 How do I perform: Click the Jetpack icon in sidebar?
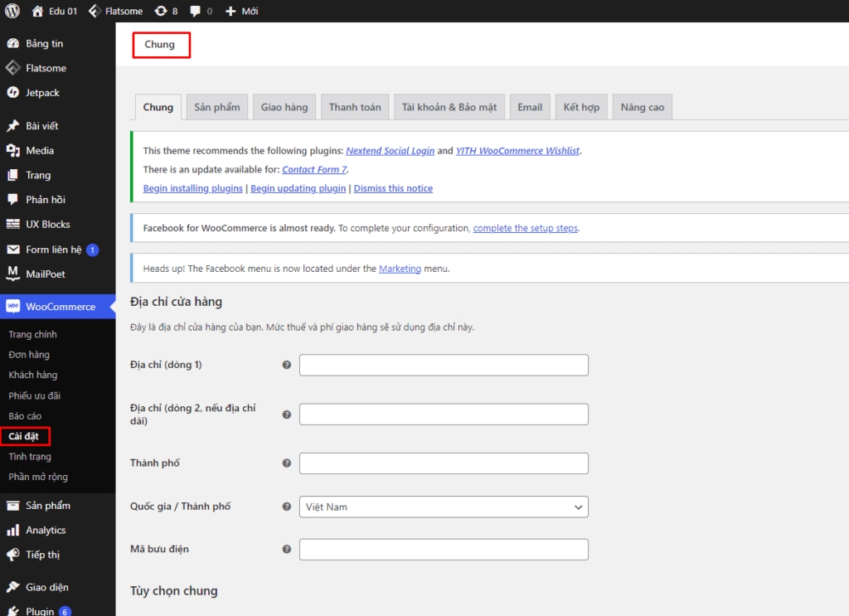[12, 93]
